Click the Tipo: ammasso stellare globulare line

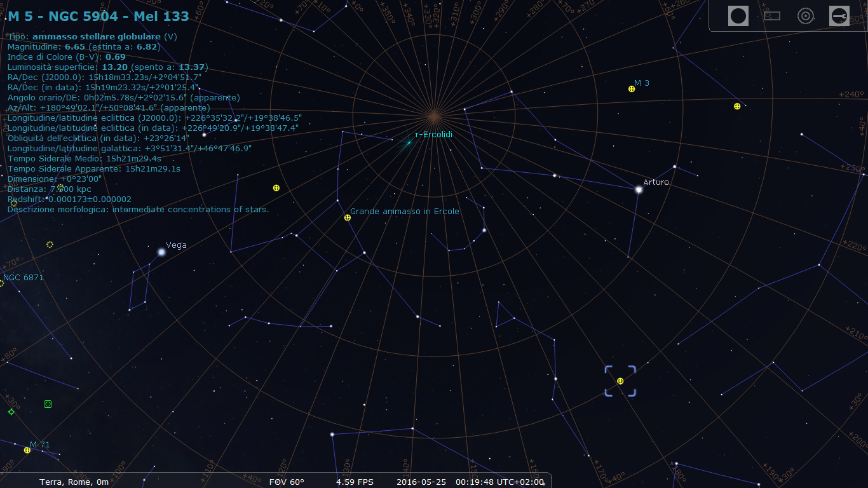(x=93, y=37)
